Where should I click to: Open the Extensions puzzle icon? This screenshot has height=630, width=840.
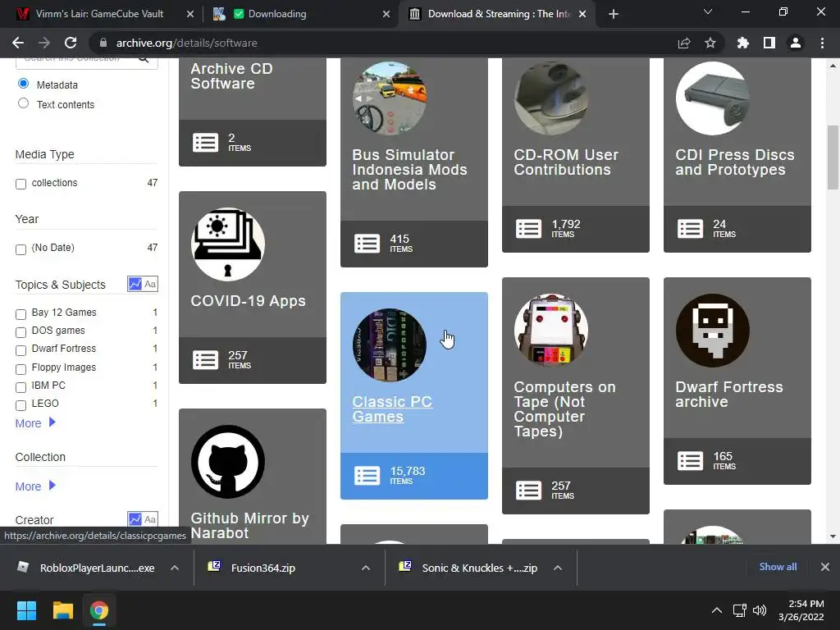(743, 43)
